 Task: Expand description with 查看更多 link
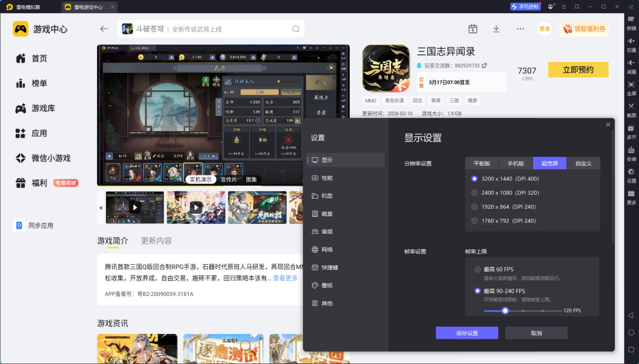(285, 278)
